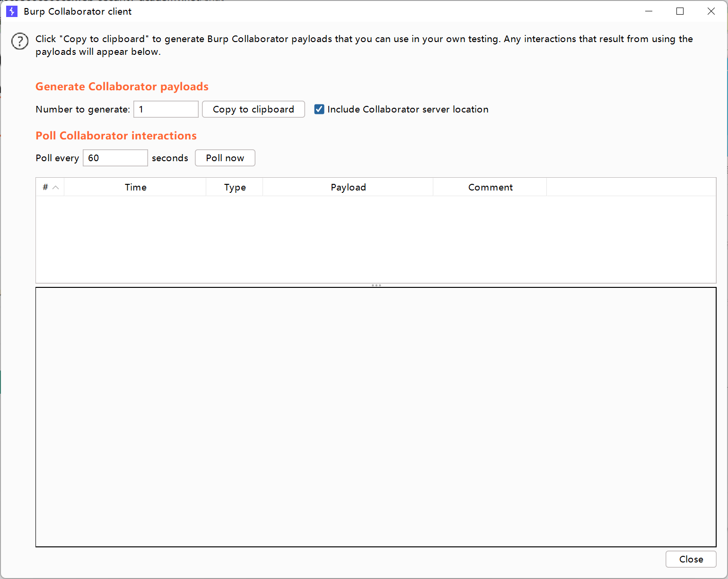Click the Generate Collaborator payloads heading

[x=122, y=86]
